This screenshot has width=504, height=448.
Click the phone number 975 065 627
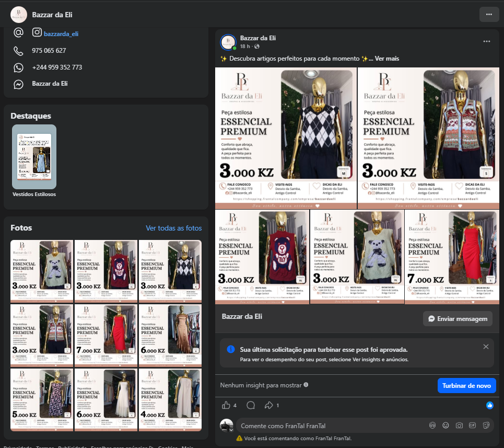tap(49, 51)
